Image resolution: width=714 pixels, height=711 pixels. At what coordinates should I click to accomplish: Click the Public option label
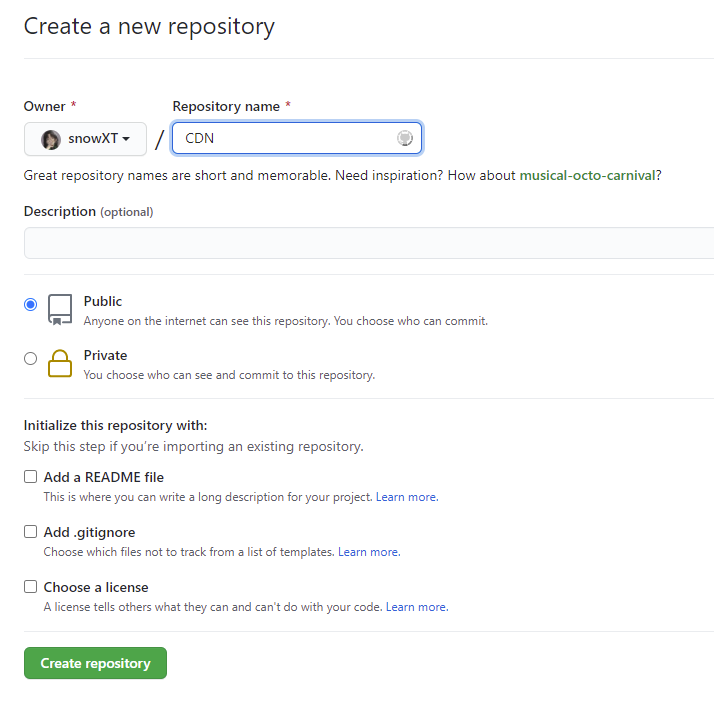103,301
